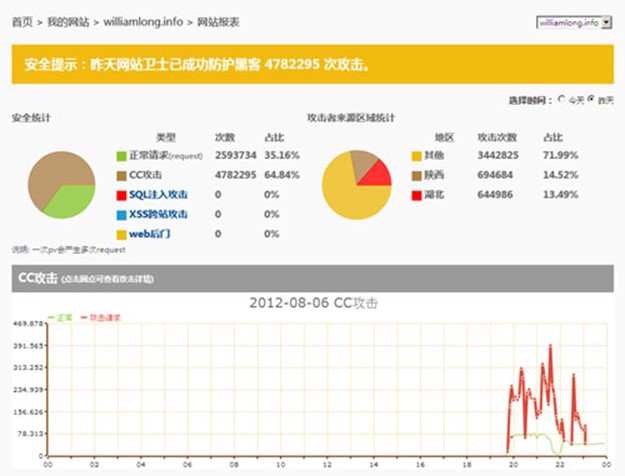Click the brown CC攻击 legend swatch
The image size is (625, 476).
(121, 175)
